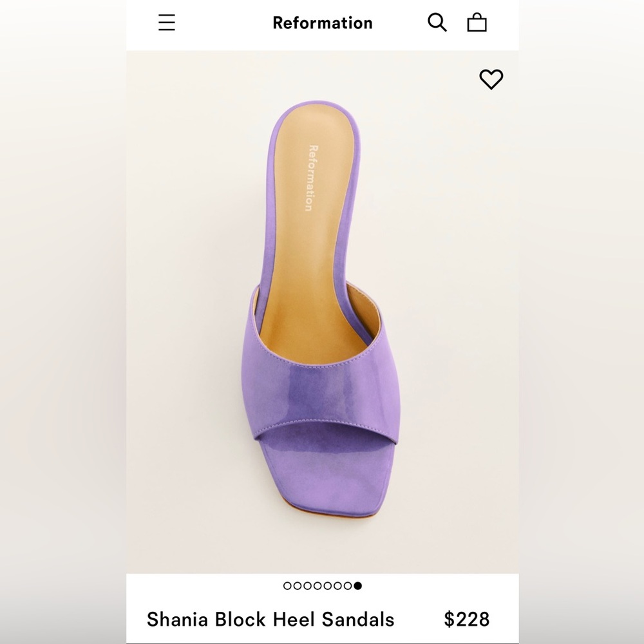
Task: Select the last filled carousel dot
Action: 358,586
